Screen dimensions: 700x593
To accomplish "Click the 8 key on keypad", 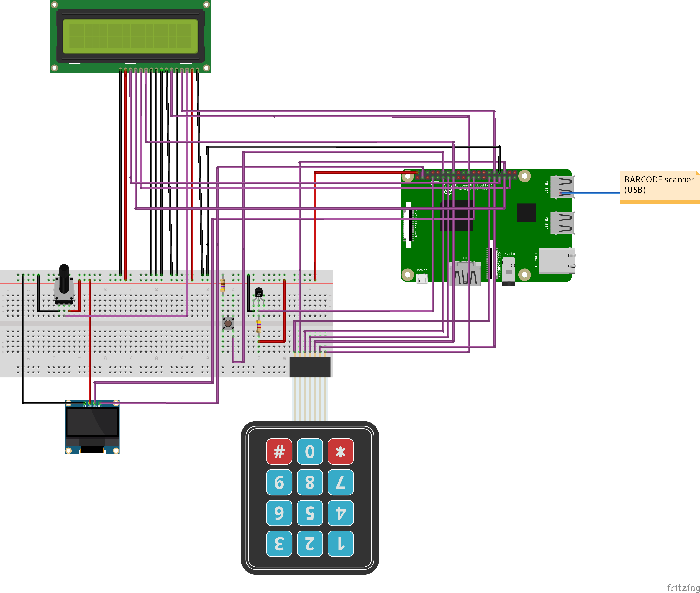I will pyautogui.click(x=310, y=482).
